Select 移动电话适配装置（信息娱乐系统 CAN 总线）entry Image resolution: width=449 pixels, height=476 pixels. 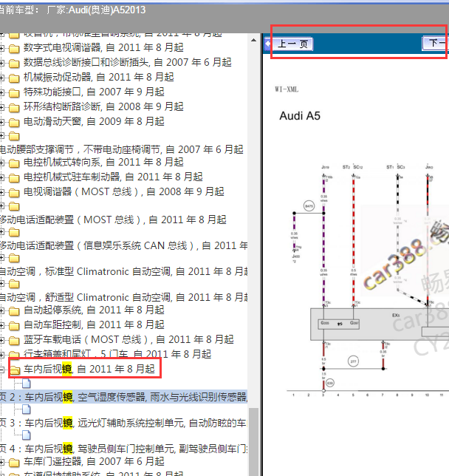pos(124,245)
